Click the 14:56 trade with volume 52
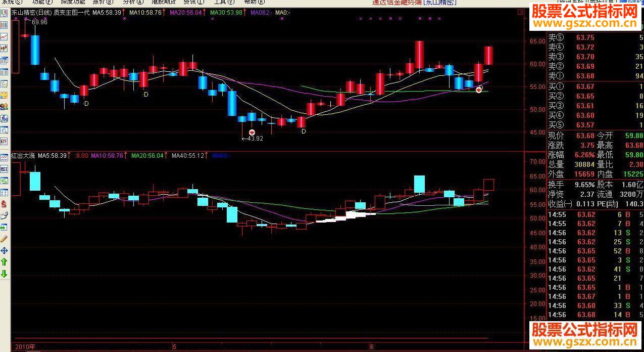Screen dimensions: 644x352 click(x=596, y=251)
